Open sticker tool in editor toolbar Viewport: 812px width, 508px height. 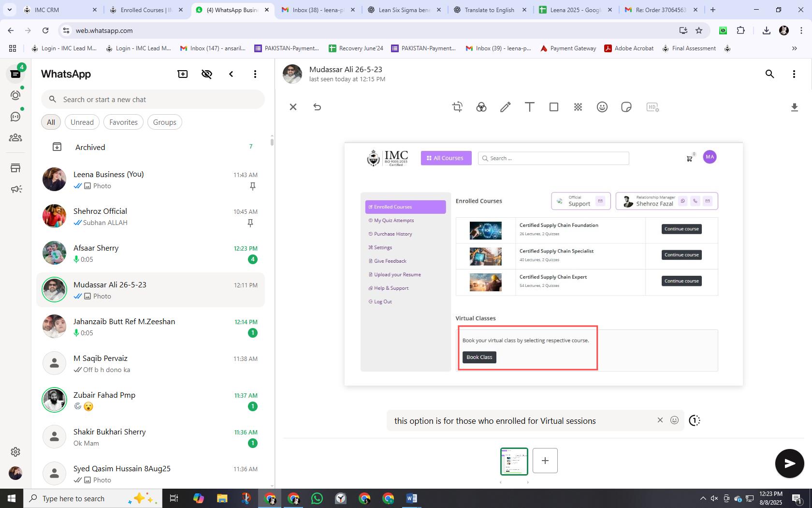click(x=626, y=107)
